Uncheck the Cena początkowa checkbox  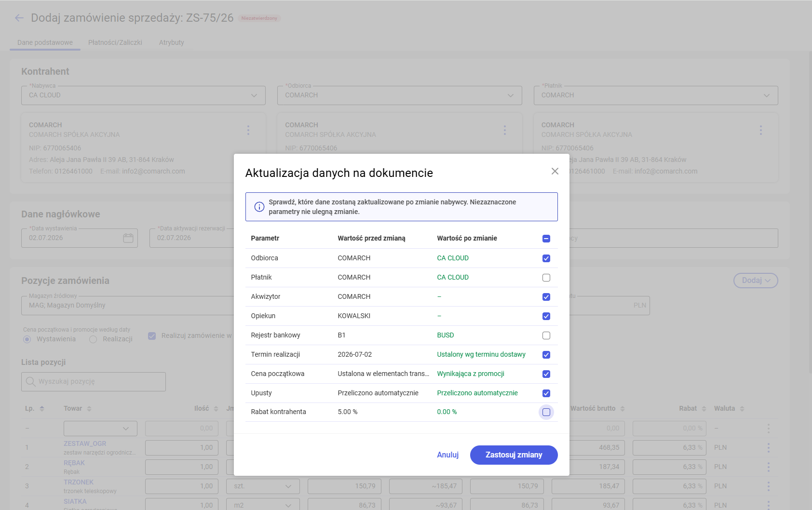point(546,374)
